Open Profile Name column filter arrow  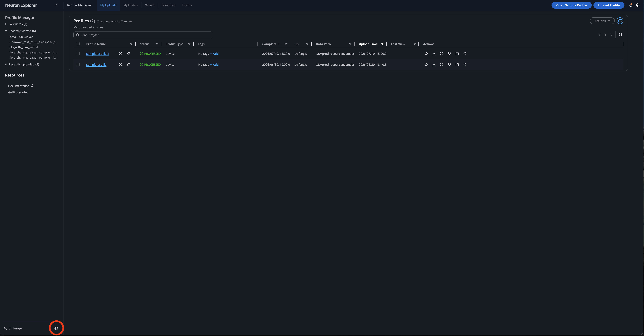pyautogui.click(x=131, y=44)
